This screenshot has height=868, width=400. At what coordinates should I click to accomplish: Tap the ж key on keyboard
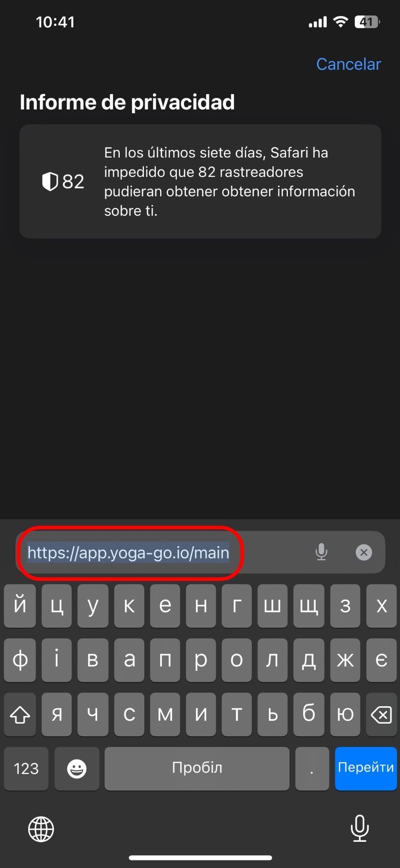345,660
